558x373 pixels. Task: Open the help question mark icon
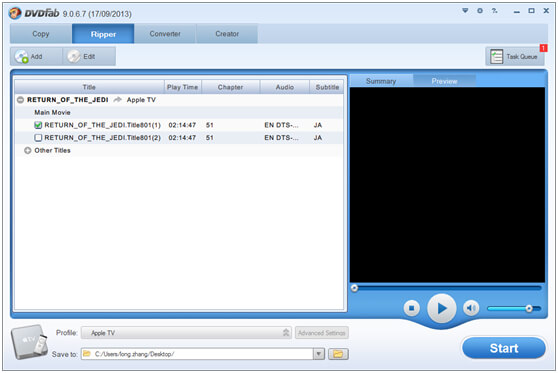[495, 11]
